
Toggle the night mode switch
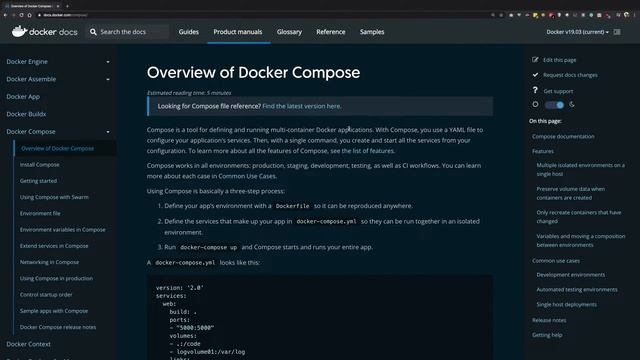click(x=554, y=105)
